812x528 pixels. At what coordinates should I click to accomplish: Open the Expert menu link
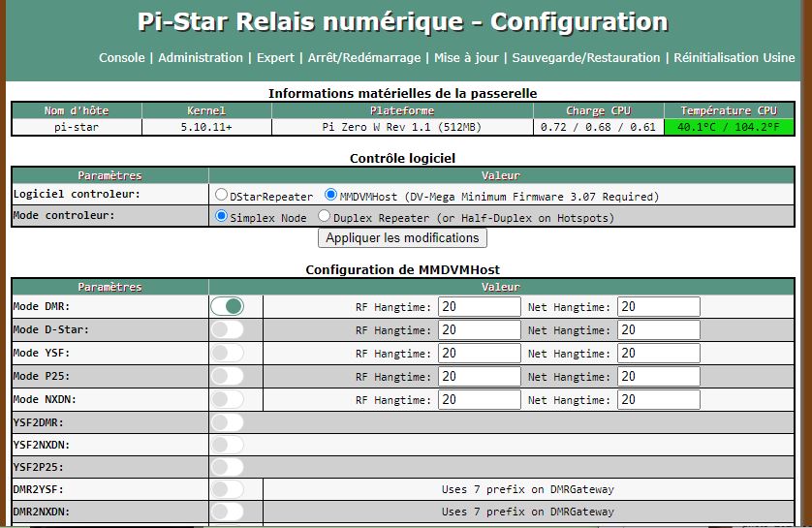(x=275, y=57)
